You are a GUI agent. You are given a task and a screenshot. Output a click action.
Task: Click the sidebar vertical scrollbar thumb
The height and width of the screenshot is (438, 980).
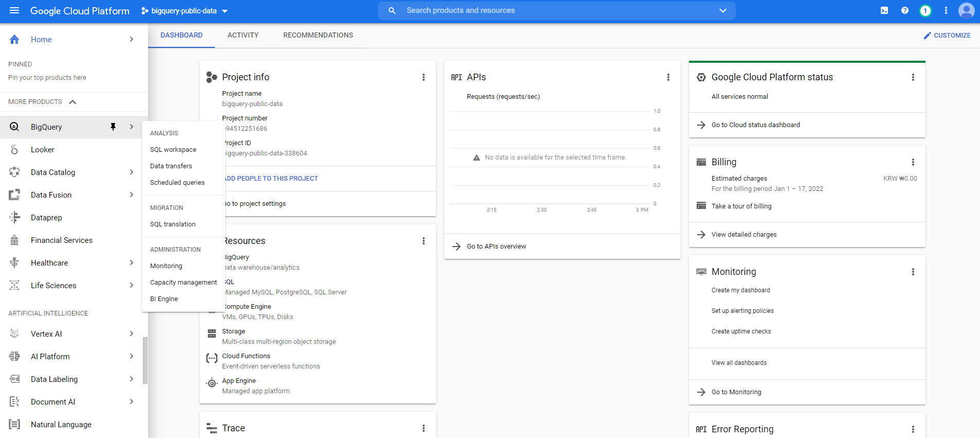[145, 360]
